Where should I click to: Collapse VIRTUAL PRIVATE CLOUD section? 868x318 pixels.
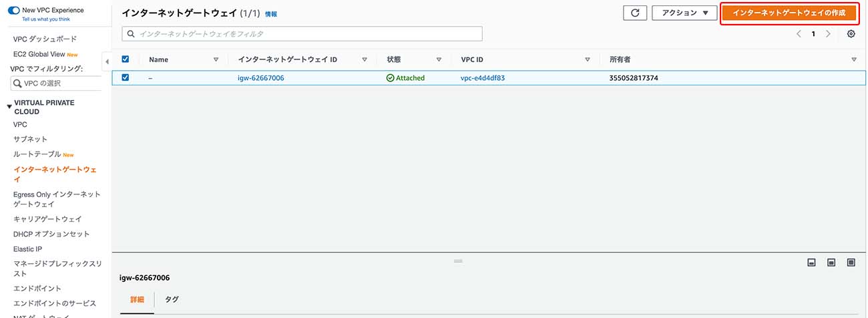tap(9, 106)
